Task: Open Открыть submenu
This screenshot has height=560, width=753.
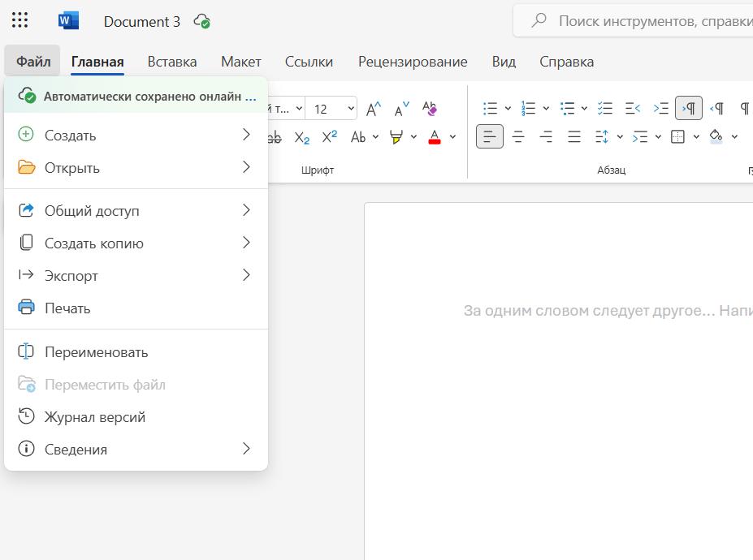Action: coord(136,168)
